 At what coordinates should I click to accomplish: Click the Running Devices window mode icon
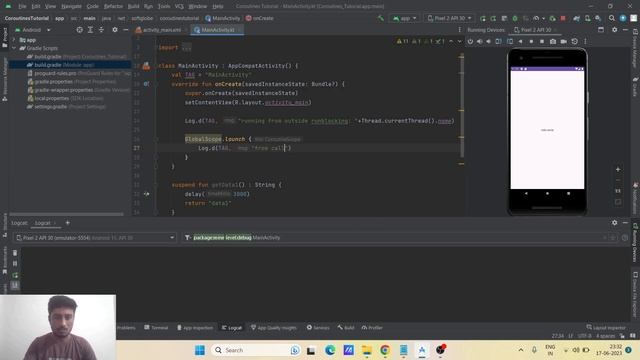601,30
